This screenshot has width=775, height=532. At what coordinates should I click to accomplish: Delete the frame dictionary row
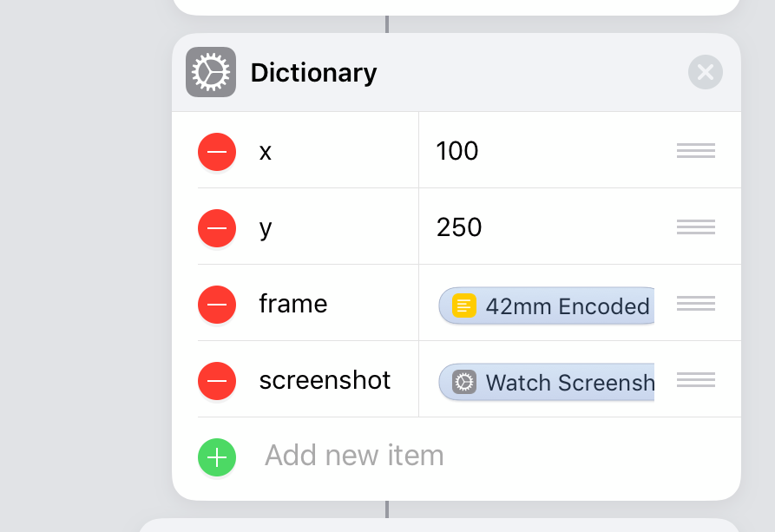click(x=217, y=305)
